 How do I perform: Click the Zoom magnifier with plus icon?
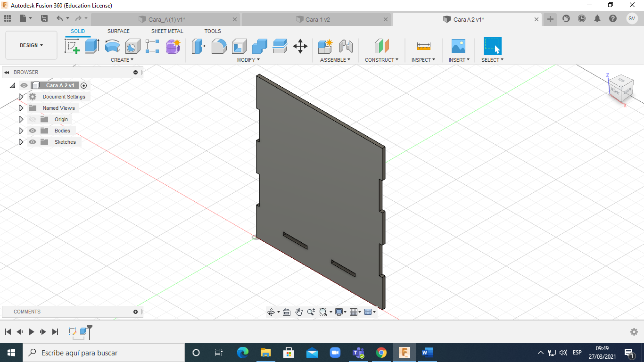pos(311,312)
